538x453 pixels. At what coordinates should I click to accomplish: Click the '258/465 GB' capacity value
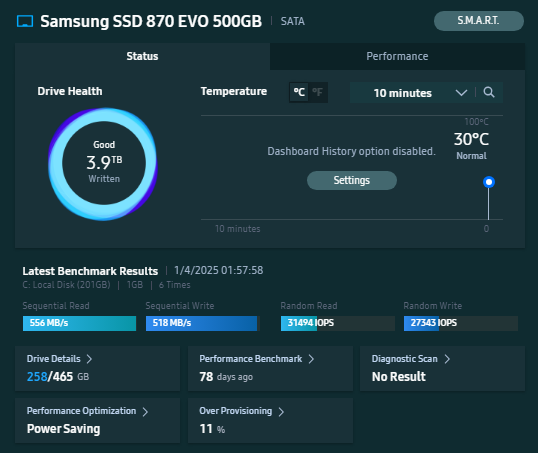(x=58, y=377)
